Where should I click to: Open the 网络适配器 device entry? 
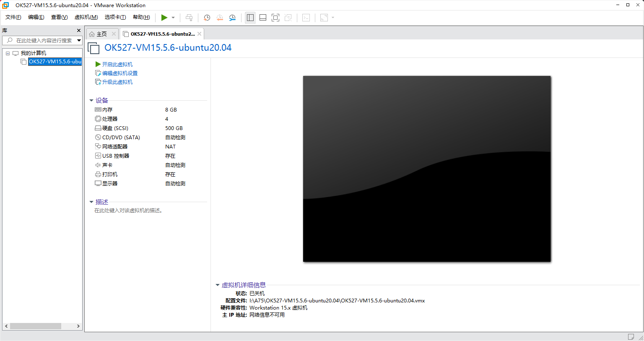coord(114,147)
